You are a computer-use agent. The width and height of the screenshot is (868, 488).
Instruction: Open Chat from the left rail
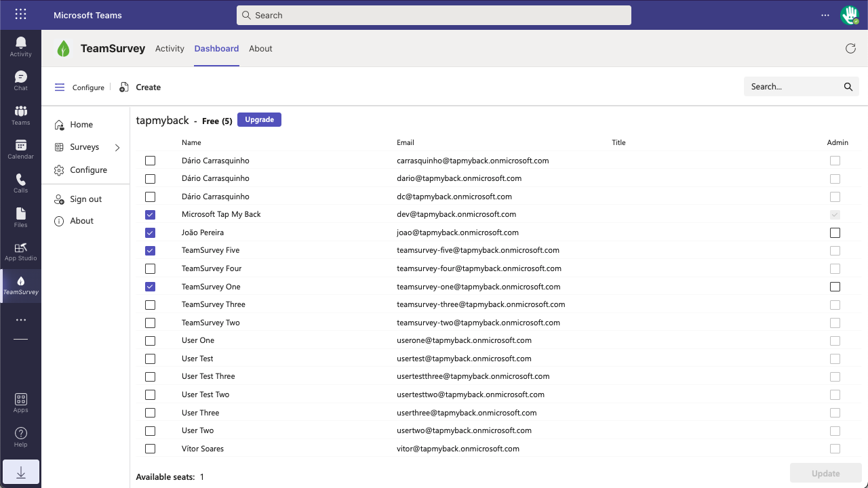[20, 80]
